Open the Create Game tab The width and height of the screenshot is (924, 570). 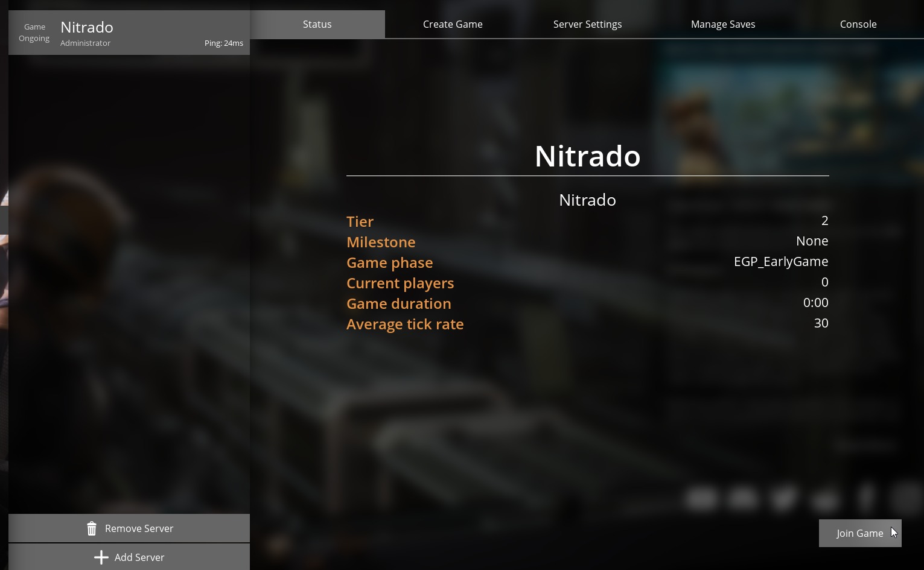[453, 24]
